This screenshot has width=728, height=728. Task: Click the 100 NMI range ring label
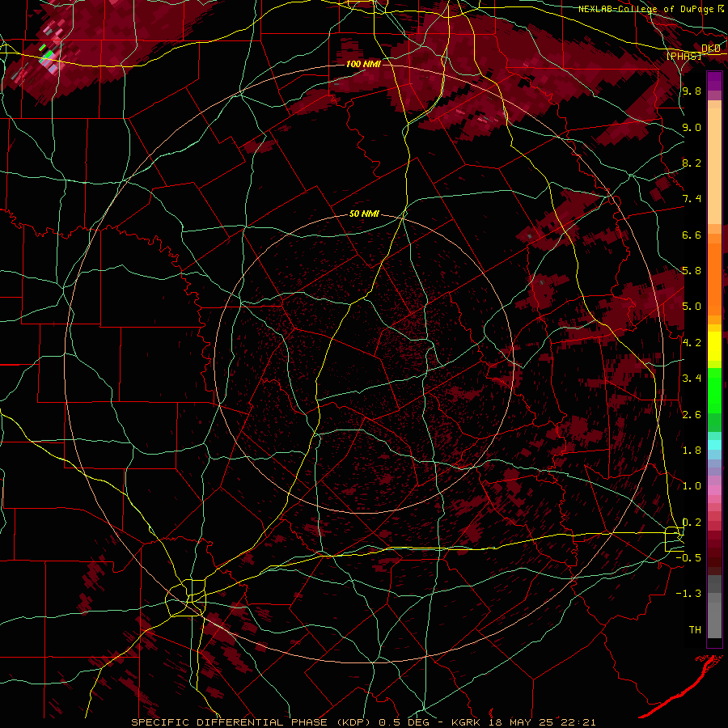click(x=363, y=64)
